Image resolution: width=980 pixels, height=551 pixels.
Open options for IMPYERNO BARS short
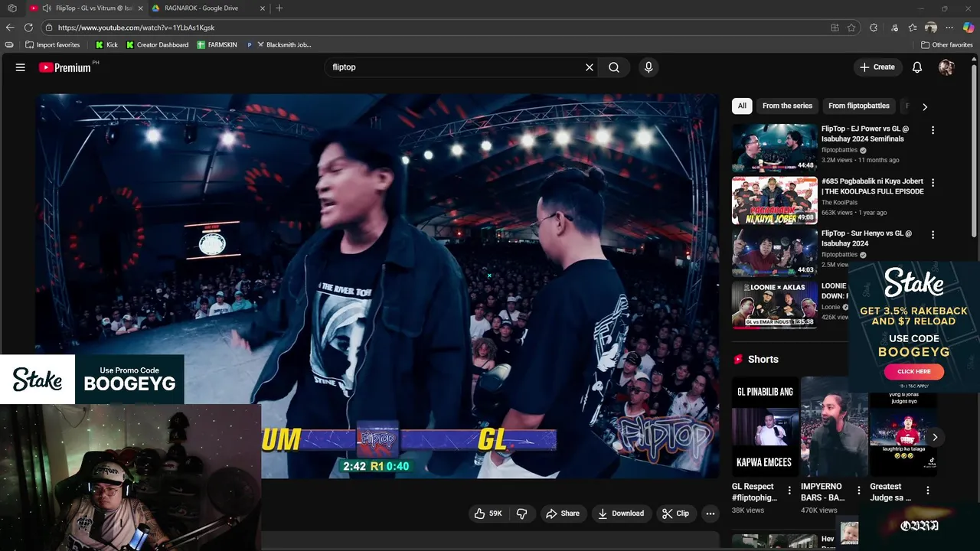tap(858, 491)
